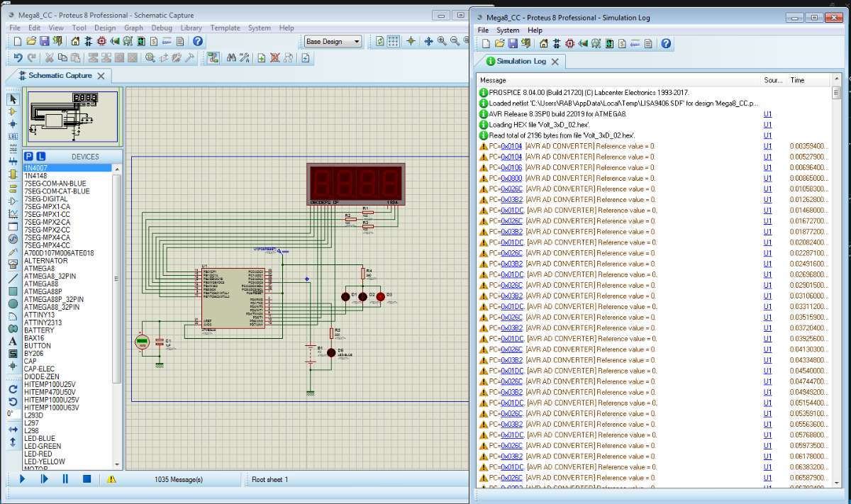Click Save icon in Schematic Capture toolbar
851x504 pixels.
point(44,41)
